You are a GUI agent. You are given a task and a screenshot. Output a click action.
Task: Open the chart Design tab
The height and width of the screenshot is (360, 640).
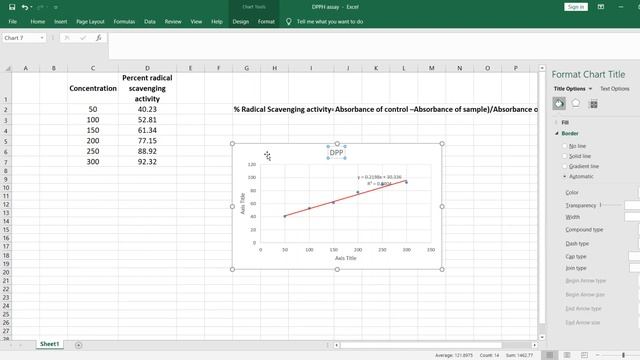coord(240,22)
